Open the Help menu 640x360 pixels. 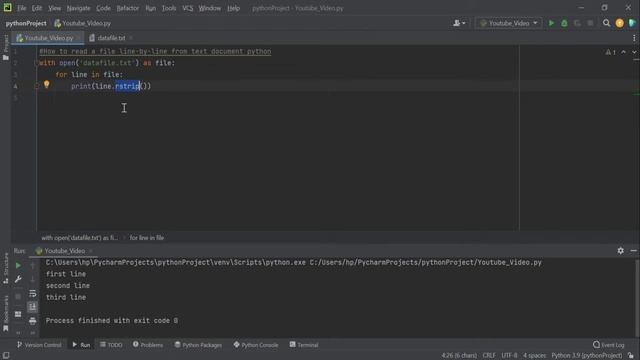[x=233, y=8]
